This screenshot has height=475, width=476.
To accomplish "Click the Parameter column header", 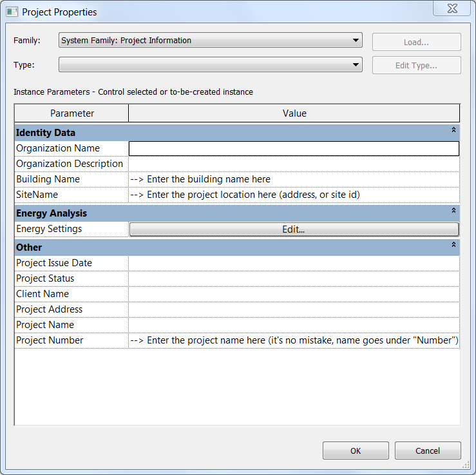I will 71,113.
